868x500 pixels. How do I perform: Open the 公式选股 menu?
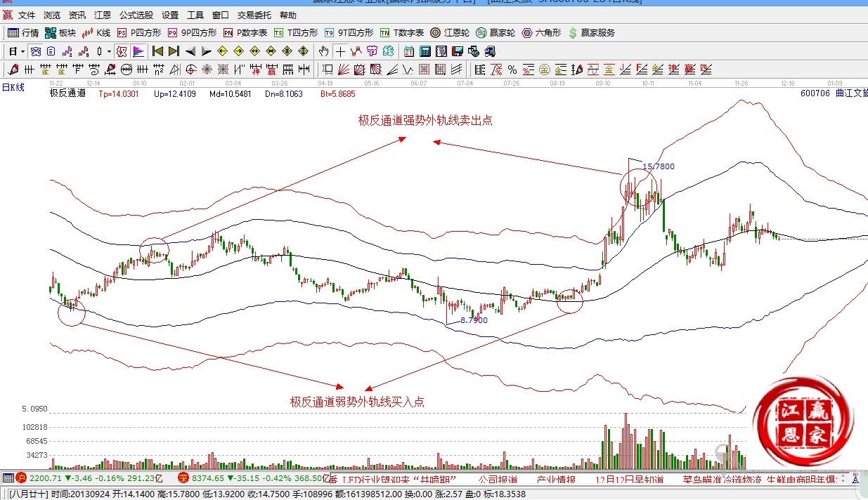tap(136, 15)
